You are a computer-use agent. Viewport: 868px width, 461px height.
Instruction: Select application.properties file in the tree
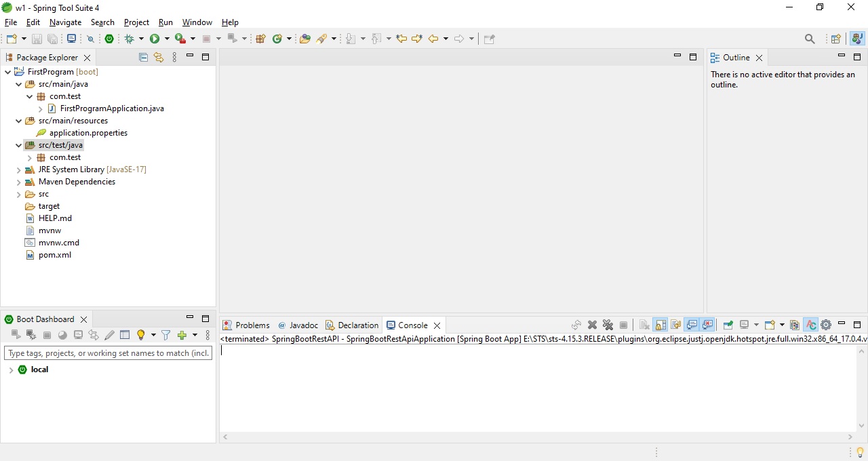pyautogui.click(x=88, y=133)
